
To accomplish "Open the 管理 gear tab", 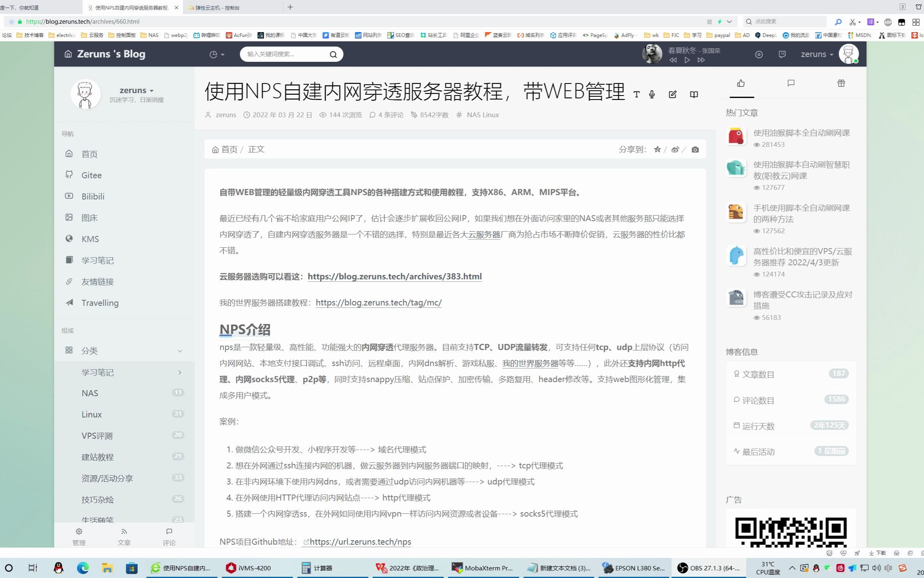I will (x=79, y=537).
